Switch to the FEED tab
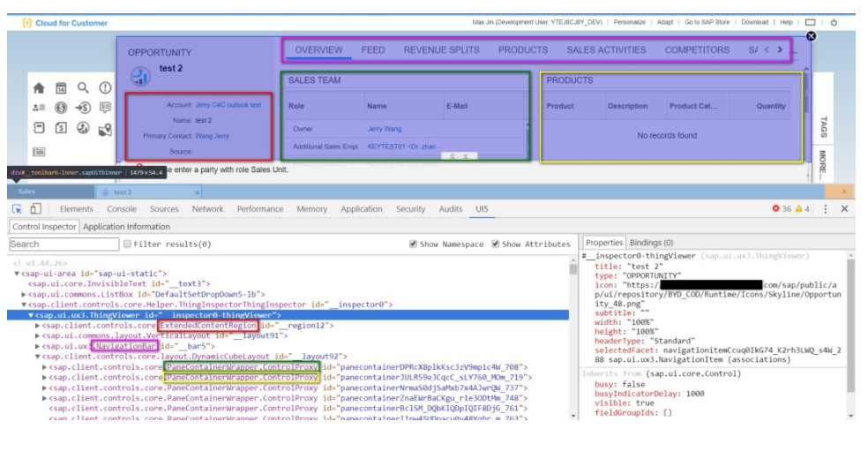 (373, 49)
